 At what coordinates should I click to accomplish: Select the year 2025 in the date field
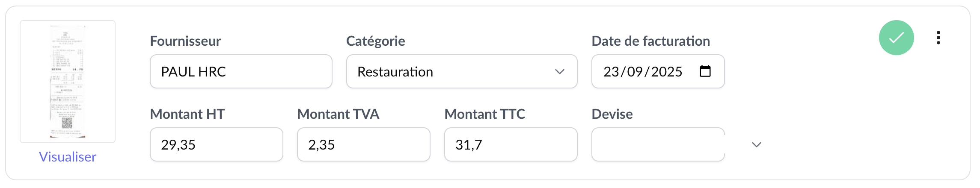click(666, 71)
